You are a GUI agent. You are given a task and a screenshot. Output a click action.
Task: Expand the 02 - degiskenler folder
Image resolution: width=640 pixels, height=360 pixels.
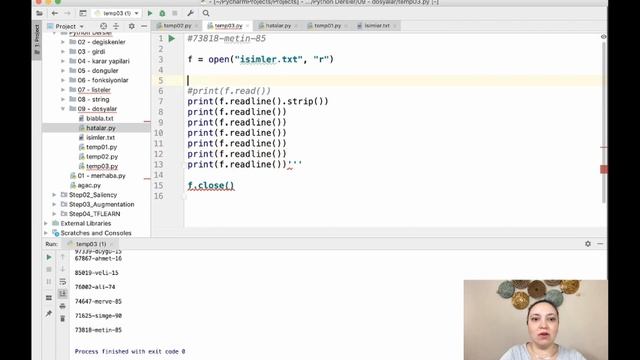click(63, 42)
